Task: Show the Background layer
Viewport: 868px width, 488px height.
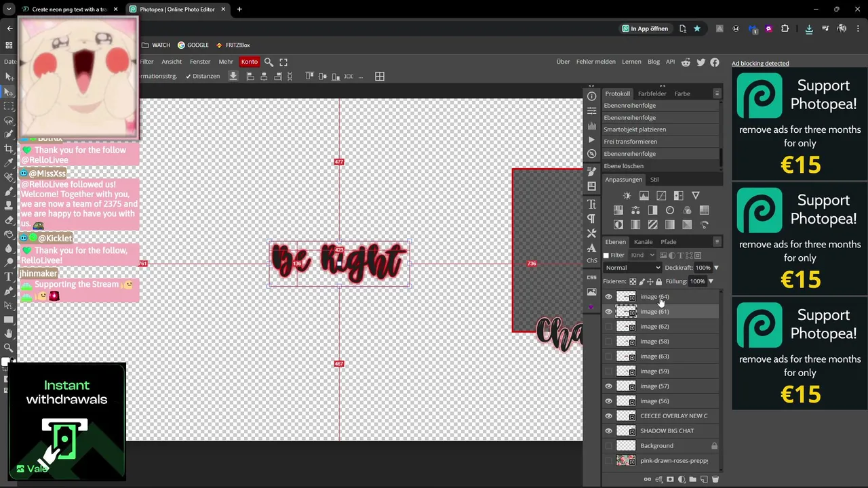Action: point(608,446)
